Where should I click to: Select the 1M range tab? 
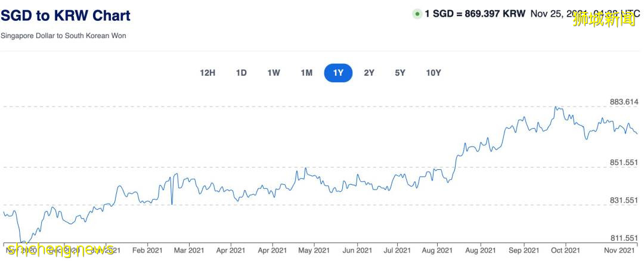306,73
